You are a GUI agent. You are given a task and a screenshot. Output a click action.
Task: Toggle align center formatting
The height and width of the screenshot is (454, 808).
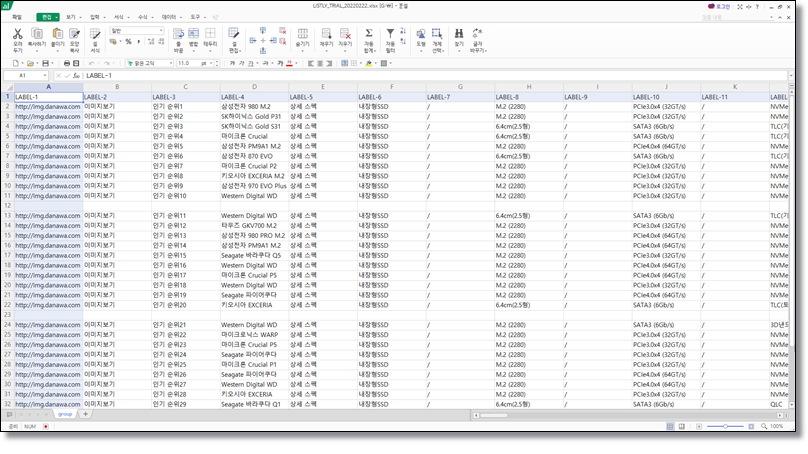[320, 63]
